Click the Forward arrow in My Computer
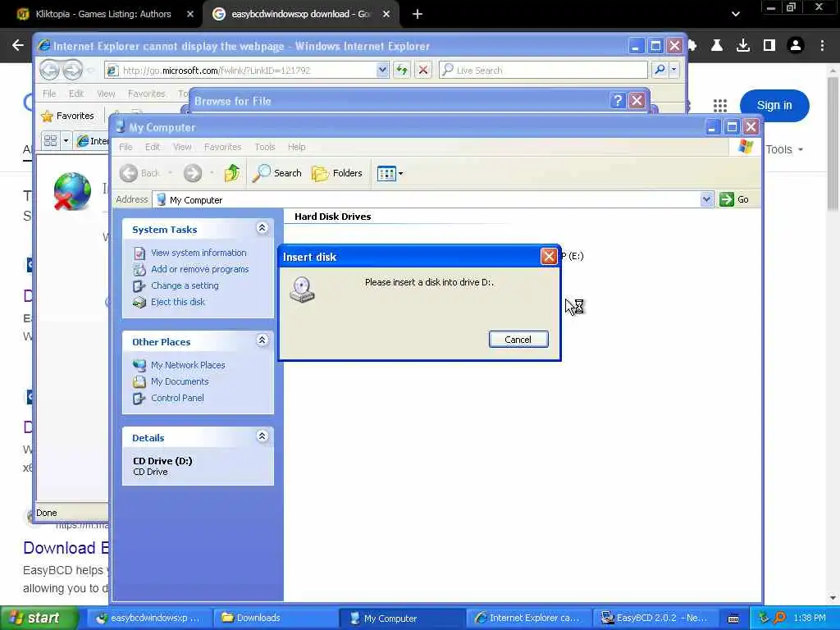Viewport: 840px width, 630px height. pos(193,173)
